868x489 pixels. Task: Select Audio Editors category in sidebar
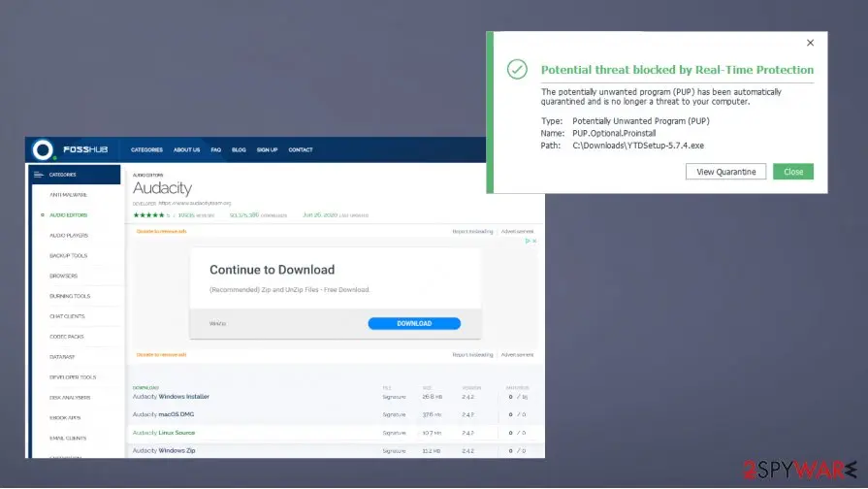pos(69,214)
